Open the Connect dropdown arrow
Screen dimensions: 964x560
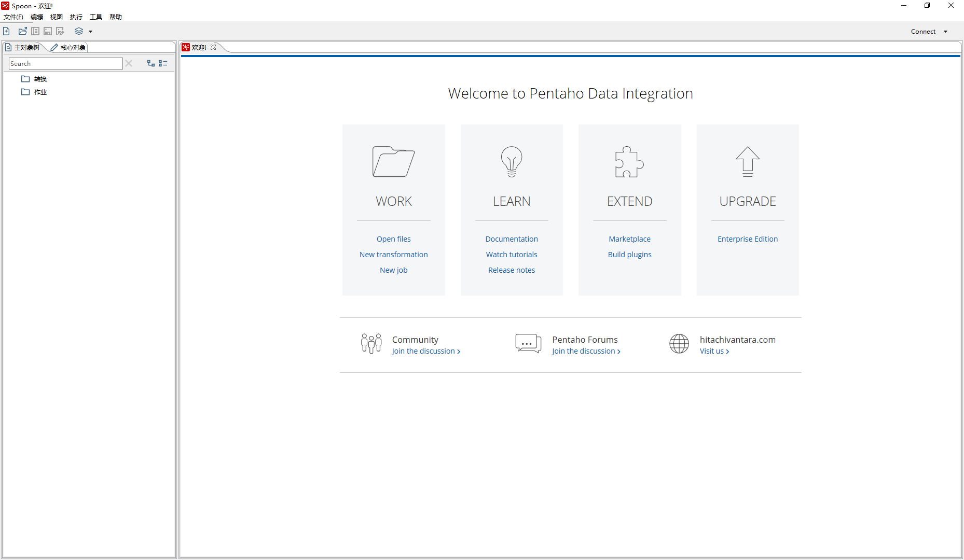point(945,32)
